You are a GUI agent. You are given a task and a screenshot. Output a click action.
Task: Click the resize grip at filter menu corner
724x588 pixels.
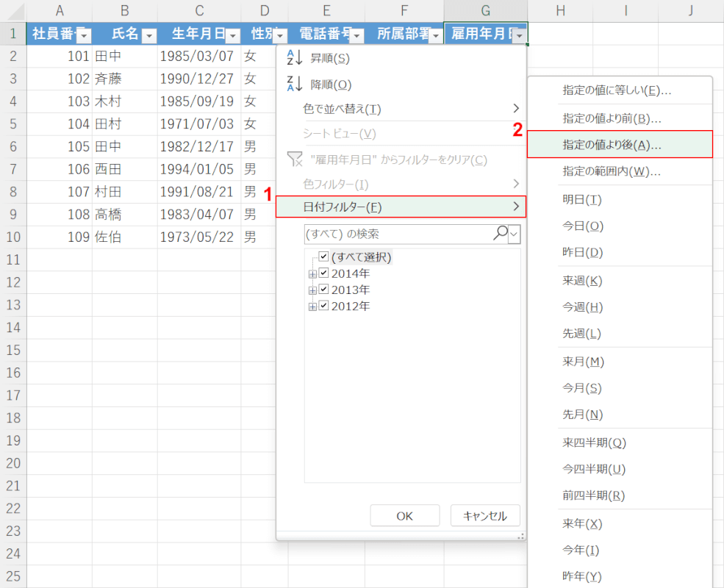[521, 536]
